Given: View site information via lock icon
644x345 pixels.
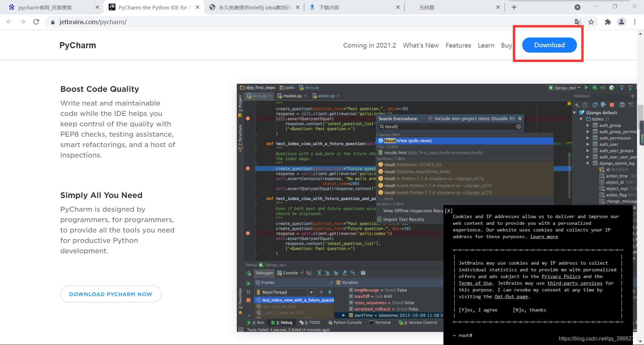Looking at the screenshot, I should (53, 22).
